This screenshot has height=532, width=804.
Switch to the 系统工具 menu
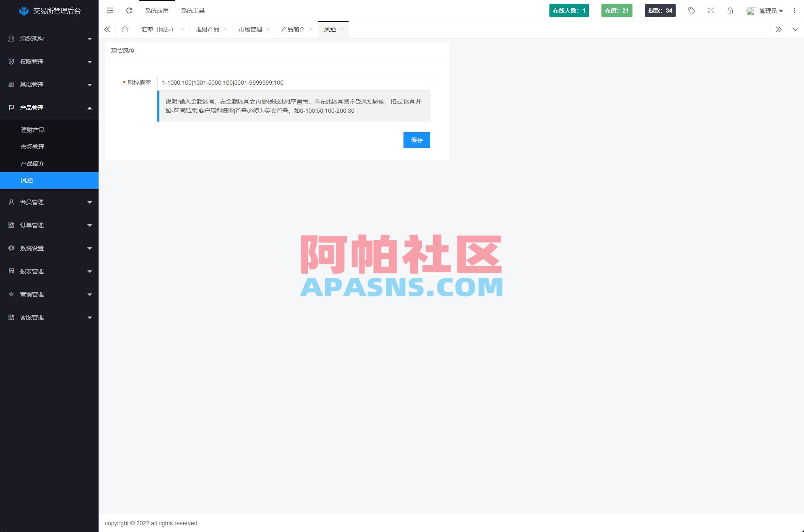tap(193, 10)
